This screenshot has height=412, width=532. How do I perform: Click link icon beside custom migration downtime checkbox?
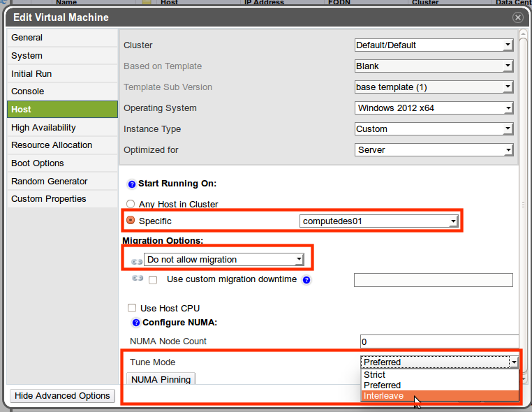[x=138, y=279]
